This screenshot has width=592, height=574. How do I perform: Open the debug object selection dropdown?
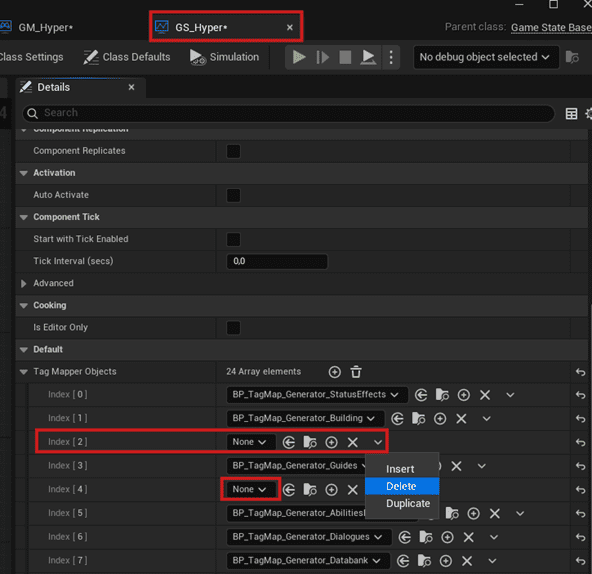pyautogui.click(x=486, y=57)
